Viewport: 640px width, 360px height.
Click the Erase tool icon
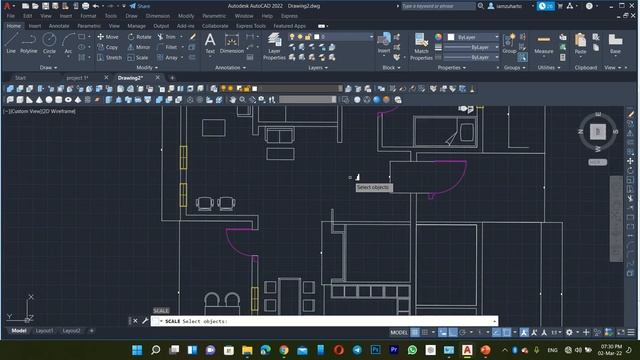[x=193, y=37]
